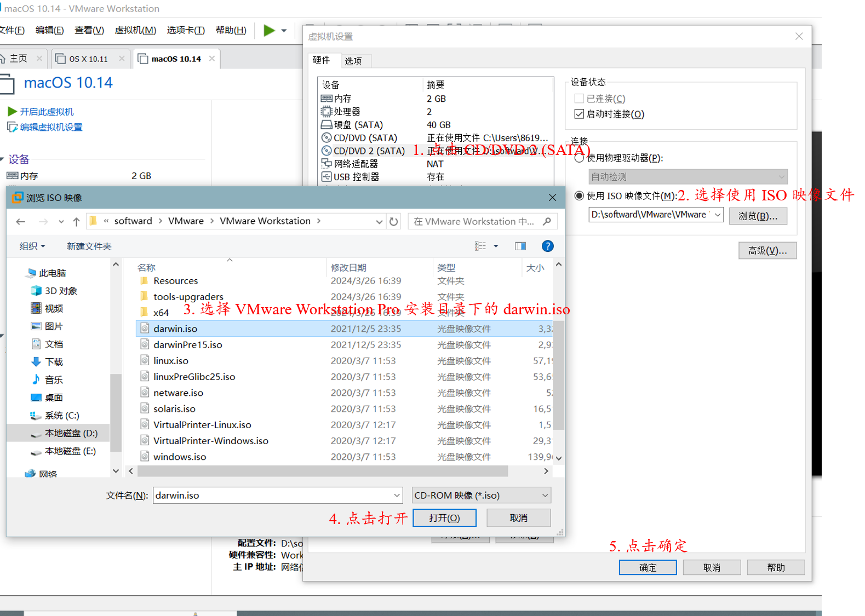865x616 pixels.
Task: Open the CD-ROM 映像 (*.iso) file type dropdown
Action: tap(481, 496)
